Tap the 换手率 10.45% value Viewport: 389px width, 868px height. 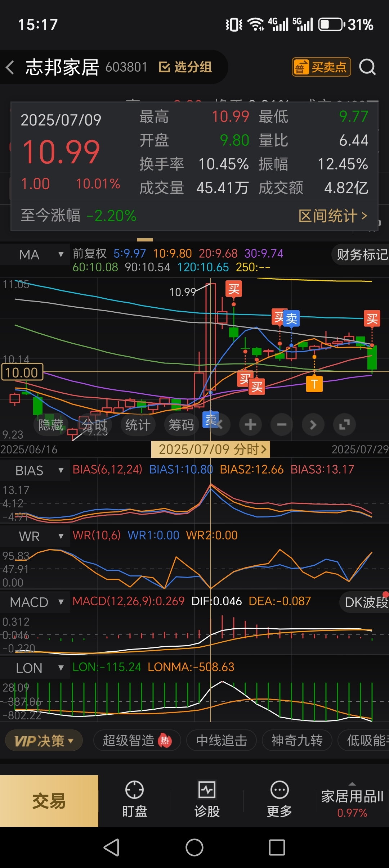223,164
